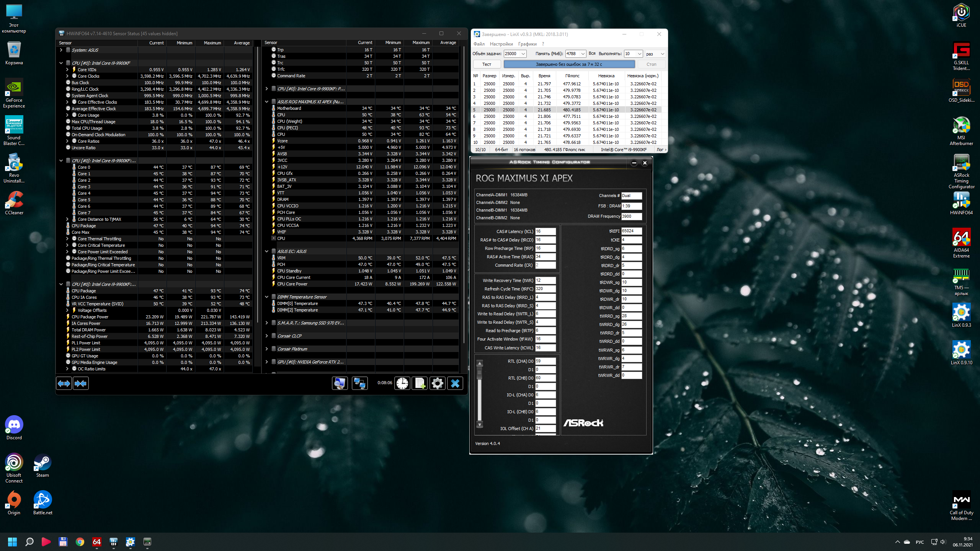Expand the Corsair CLCP sensor group
980x551 pixels.
point(267,336)
